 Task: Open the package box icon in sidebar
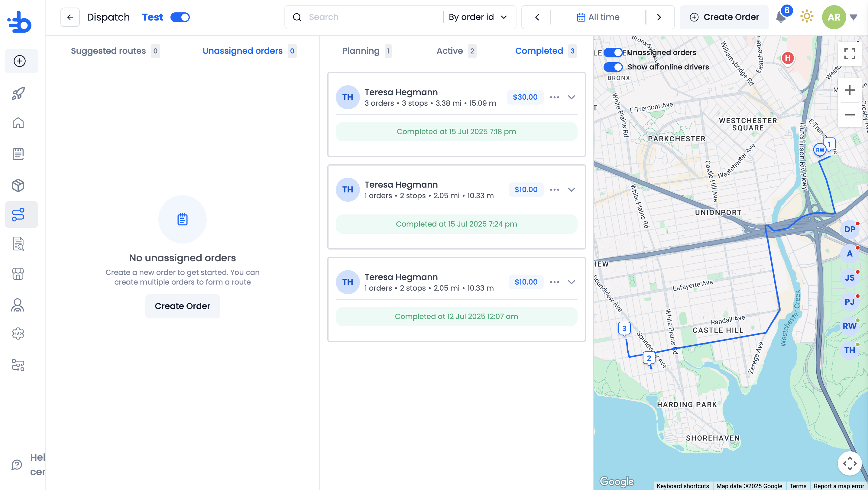(18, 185)
